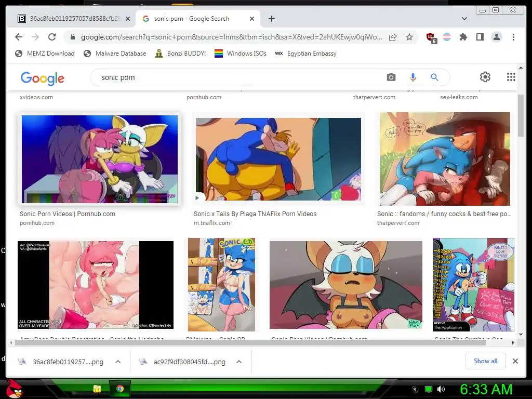Image resolution: width=532 pixels, height=399 pixels.
Task: Open the red bird Start button
Action: [x=14, y=389]
